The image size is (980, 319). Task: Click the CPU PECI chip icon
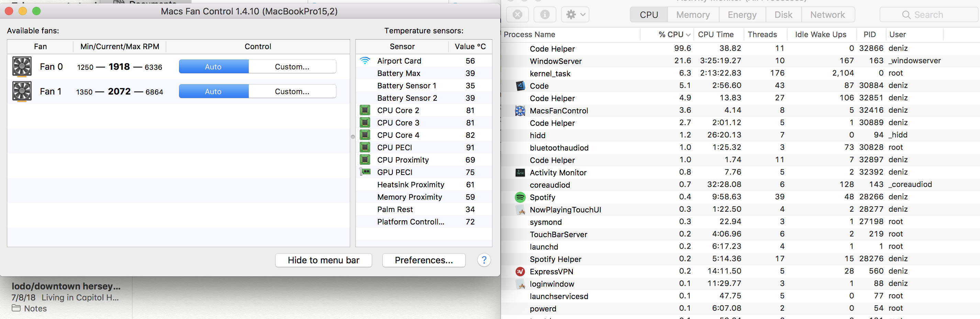365,147
